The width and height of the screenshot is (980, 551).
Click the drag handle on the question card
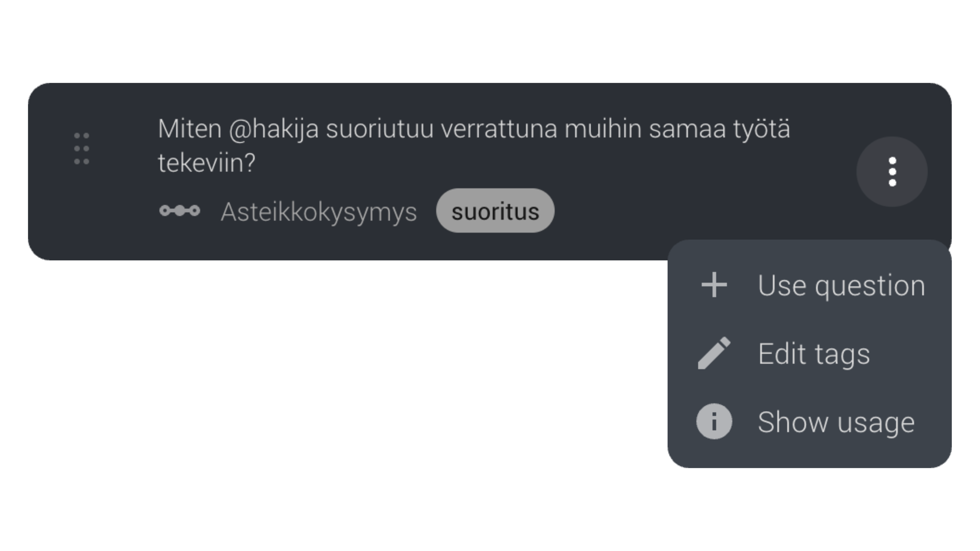pos(81,148)
